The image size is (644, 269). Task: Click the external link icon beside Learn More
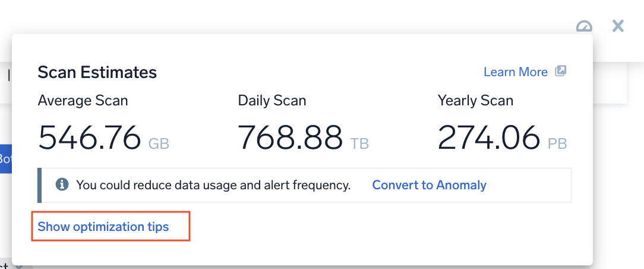point(560,71)
